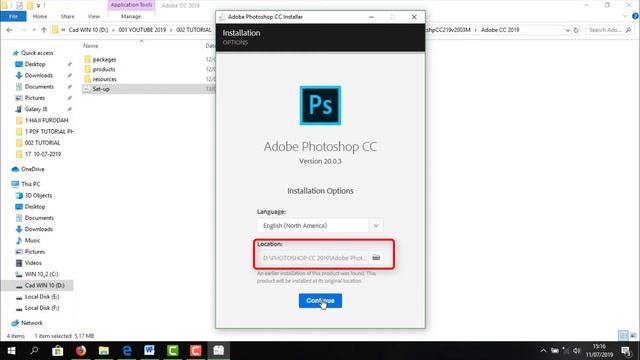Click the up-directory arrow in Explorer

pos(44,30)
